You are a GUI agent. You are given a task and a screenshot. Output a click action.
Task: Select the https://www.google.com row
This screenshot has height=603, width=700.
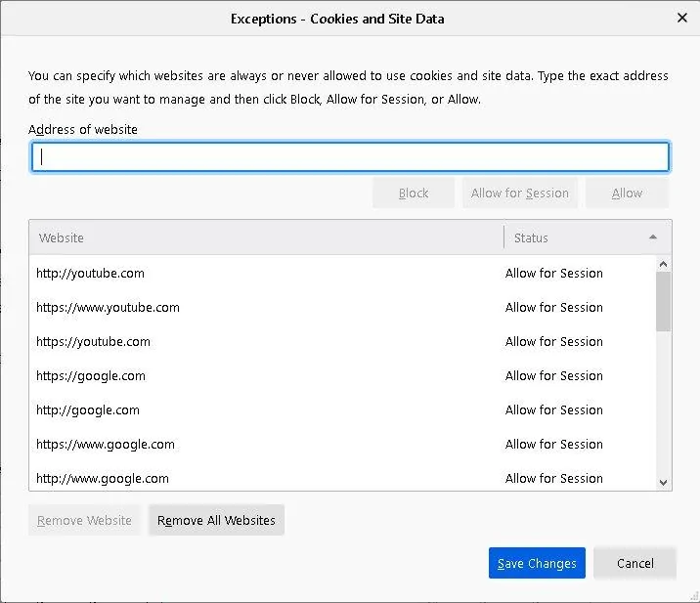342,445
